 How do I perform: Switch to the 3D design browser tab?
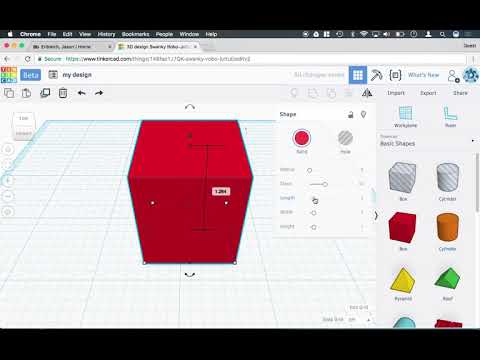coord(158,47)
